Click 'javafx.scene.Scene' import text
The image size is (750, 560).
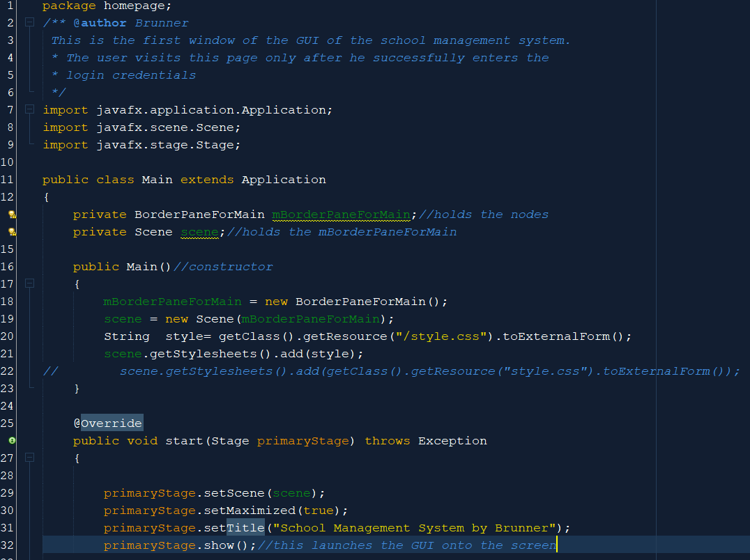pos(165,127)
